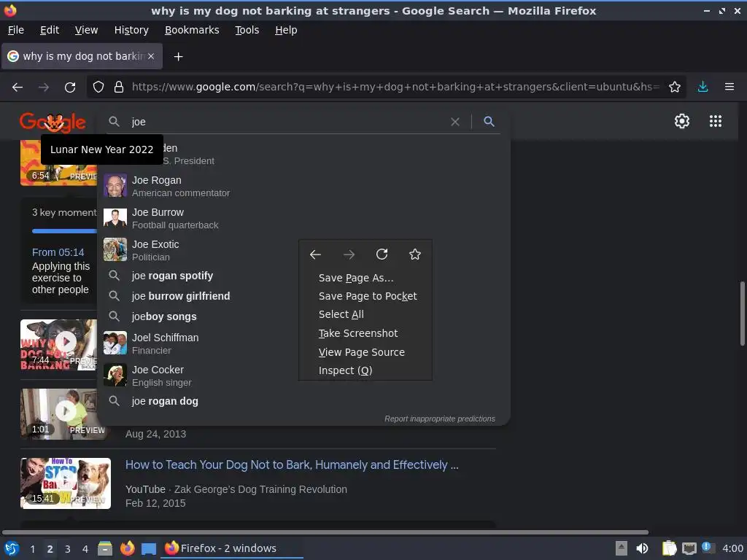Click the search input containing 'joe'
Viewport: 747px width, 560px height.
click(288, 122)
